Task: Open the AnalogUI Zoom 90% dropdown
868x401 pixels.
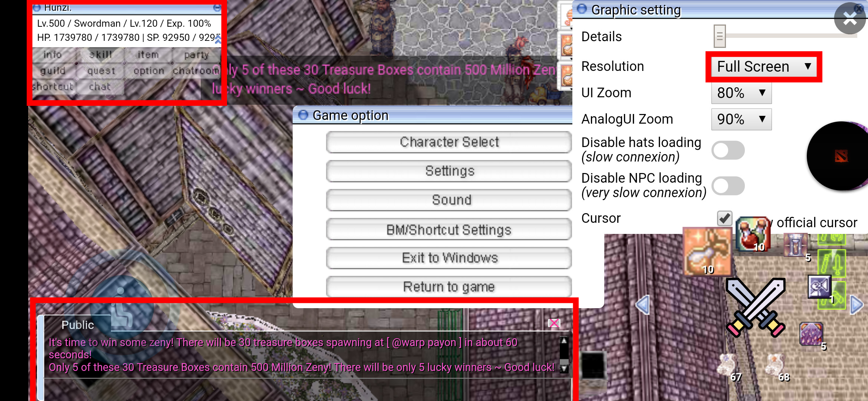Action: coord(741,119)
